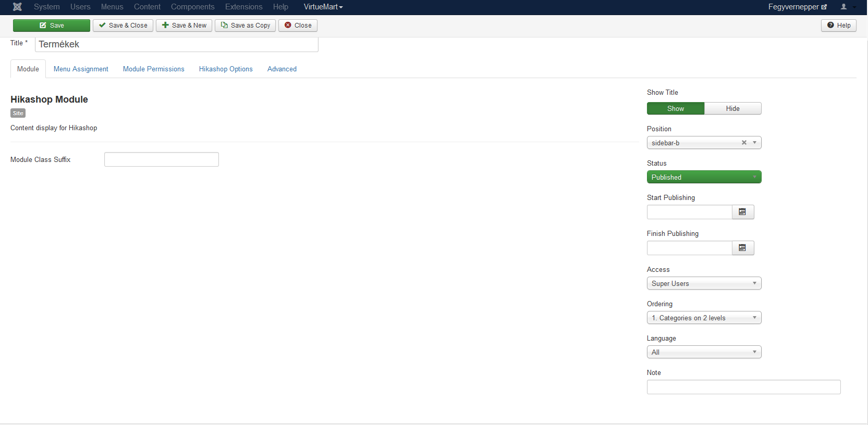This screenshot has height=425, width=868.
Task: Open the Help menu in the top bar
Action: pos(280,7)
